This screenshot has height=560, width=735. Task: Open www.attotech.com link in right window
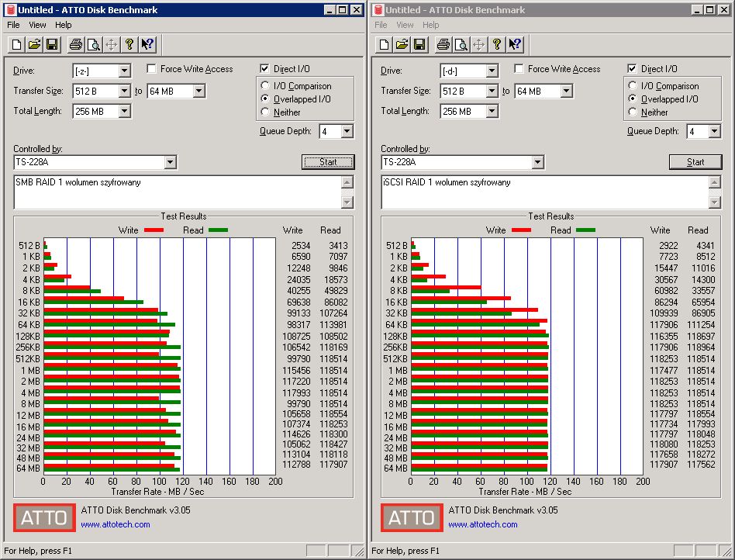click(x=483, y=524)
